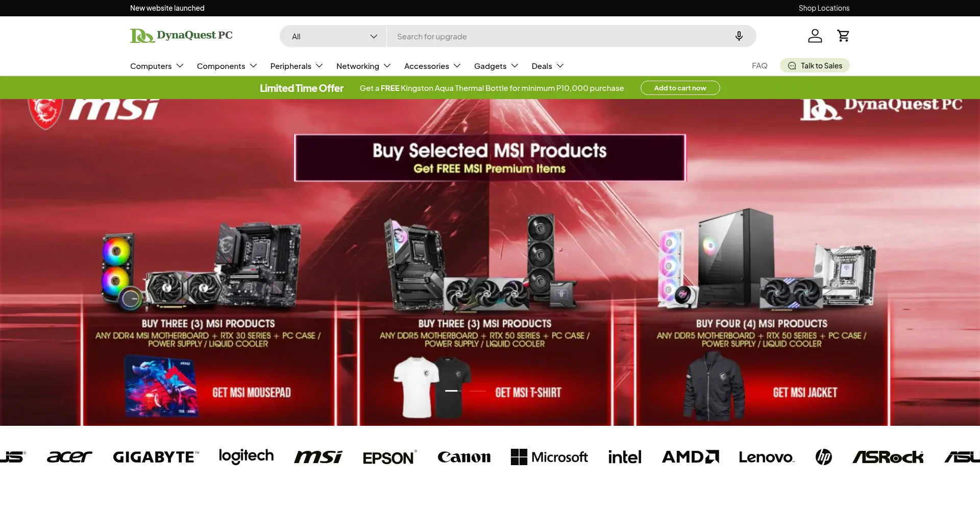Click the AMD brand logo
Viewport: 980px width, 507px height.
pyautogui.click(x=690, y=456)
